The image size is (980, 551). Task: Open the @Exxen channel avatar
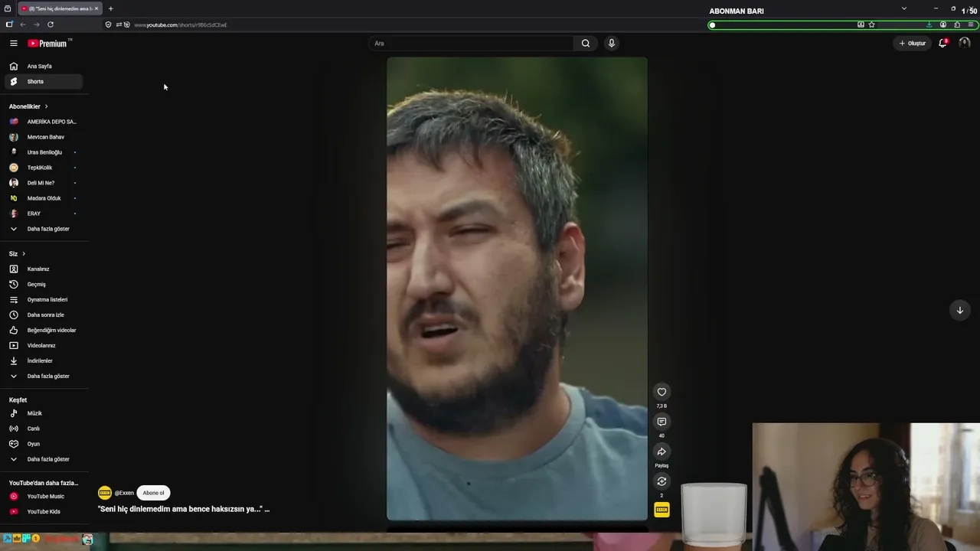105,493
